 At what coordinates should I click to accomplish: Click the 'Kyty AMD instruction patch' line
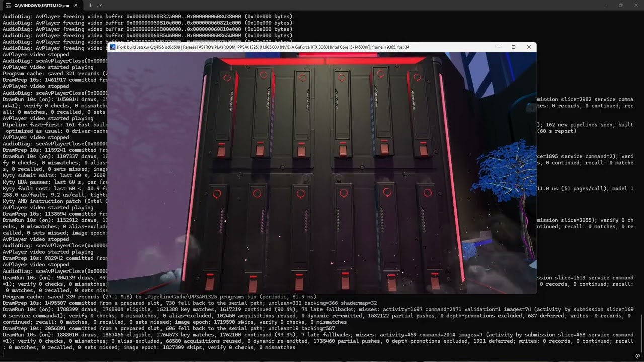55,201
